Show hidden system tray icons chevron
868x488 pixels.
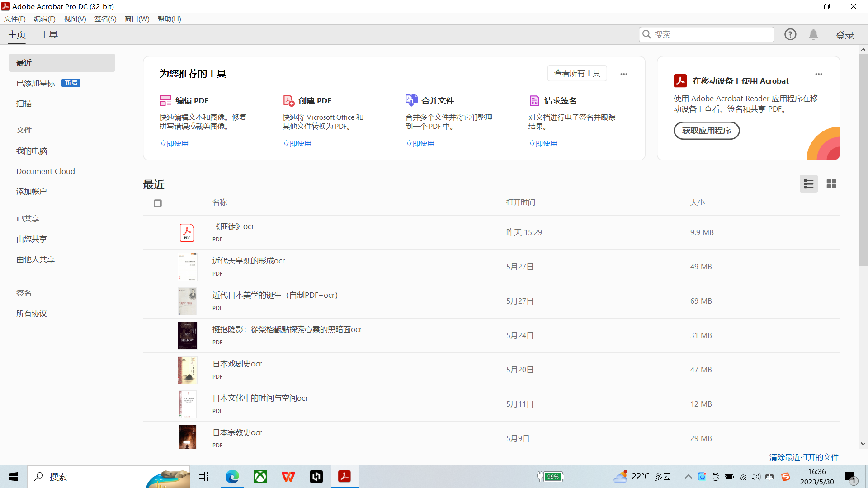tap(688, 477)
